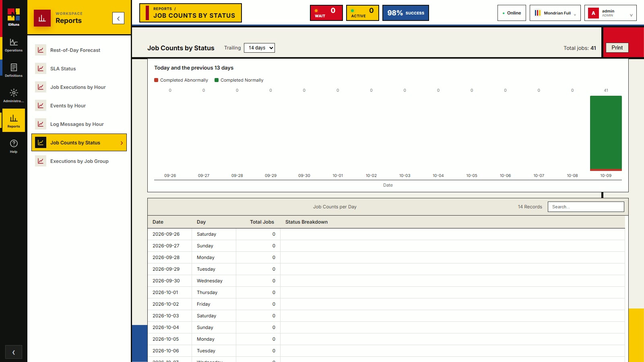Click the Online status indicator
The image size is (644, 362).
[512, 13]
